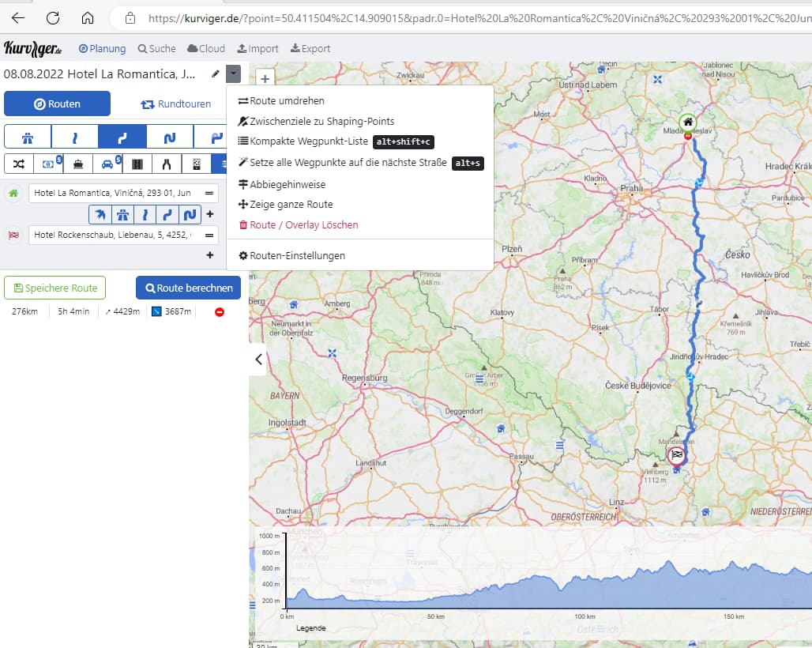Open the Export menu in the top bar
This screenshot has height=648, width=812.
tap(310, 49)
